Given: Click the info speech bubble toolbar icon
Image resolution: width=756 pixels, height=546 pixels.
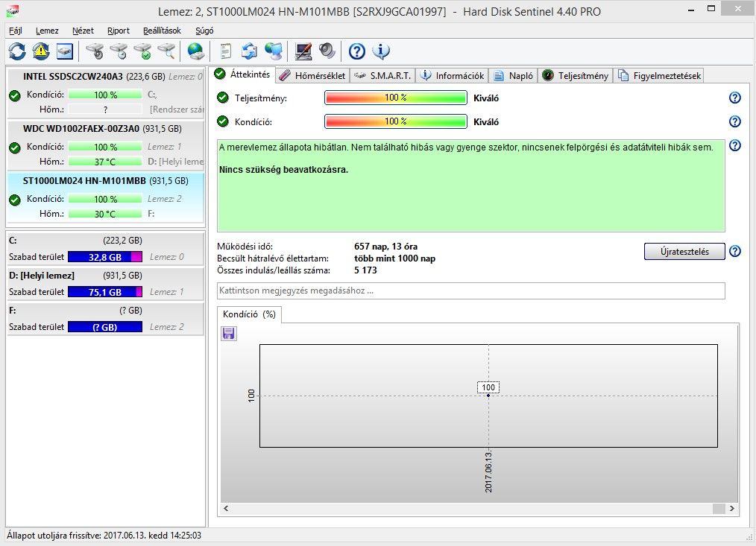Looking at the screenshot, I should [x=381, y=51].
